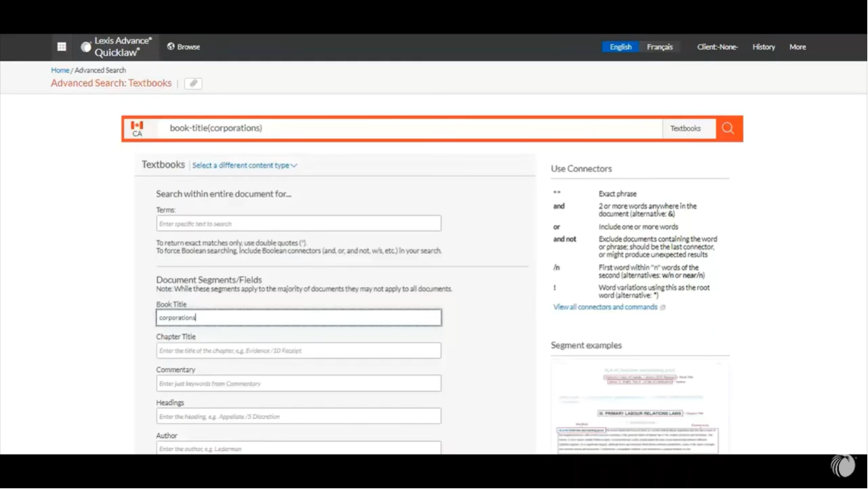Click the Terms search text field
The width and height of the screenshot is (868, 489).
click(x=298, y=224)
